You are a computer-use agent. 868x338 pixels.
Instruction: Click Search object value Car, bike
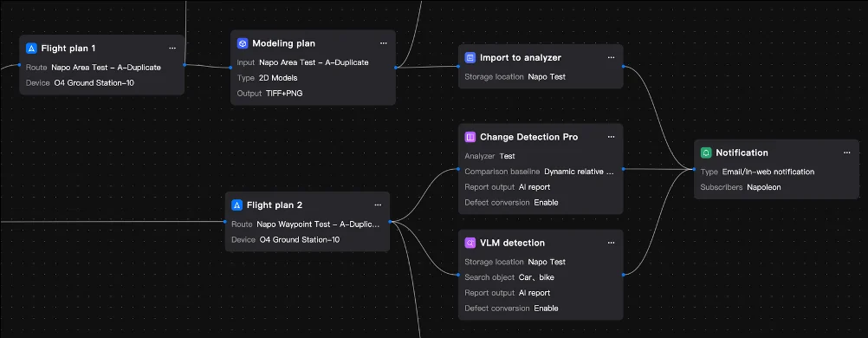tap(536, 277)
